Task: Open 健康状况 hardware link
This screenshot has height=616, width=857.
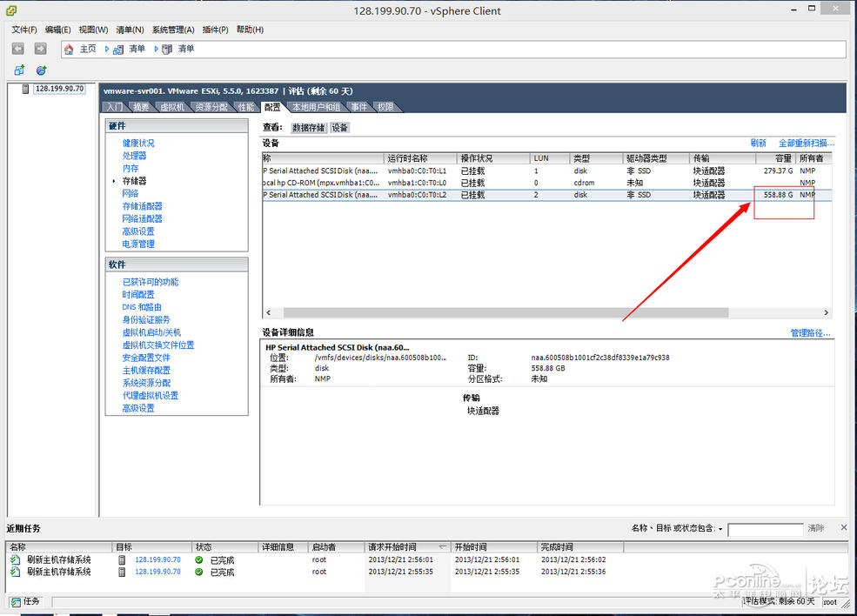Action: click(x=138, y=144)
